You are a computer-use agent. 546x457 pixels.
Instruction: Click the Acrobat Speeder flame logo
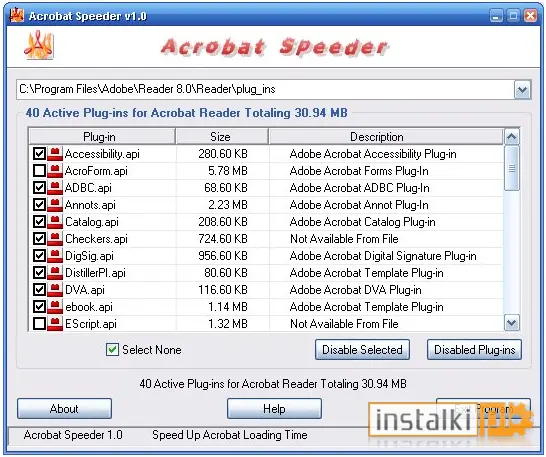tap(39, 45)
